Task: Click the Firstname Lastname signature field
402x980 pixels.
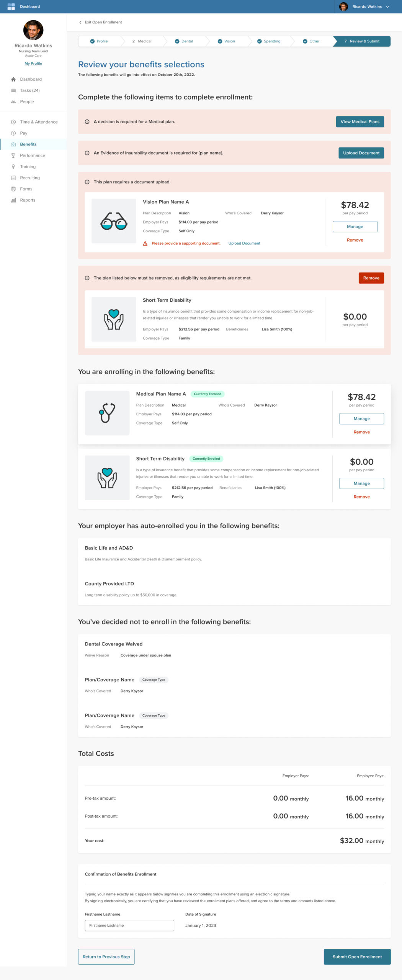Action: (x=129, y=925)
